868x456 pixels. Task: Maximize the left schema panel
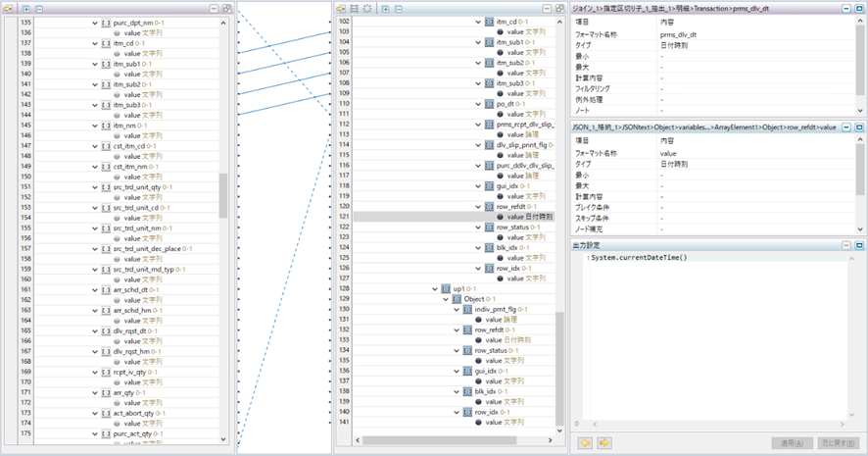coord(227,7)
